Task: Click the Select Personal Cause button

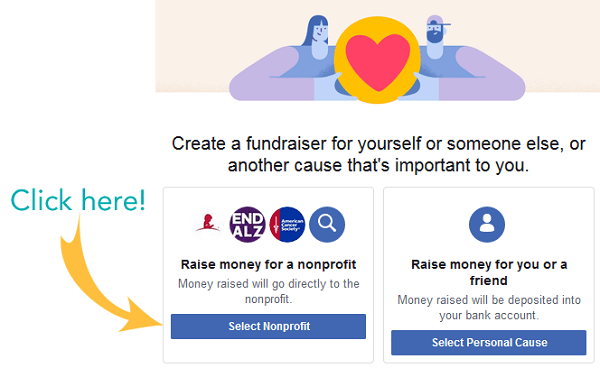Action: point(489,342)
